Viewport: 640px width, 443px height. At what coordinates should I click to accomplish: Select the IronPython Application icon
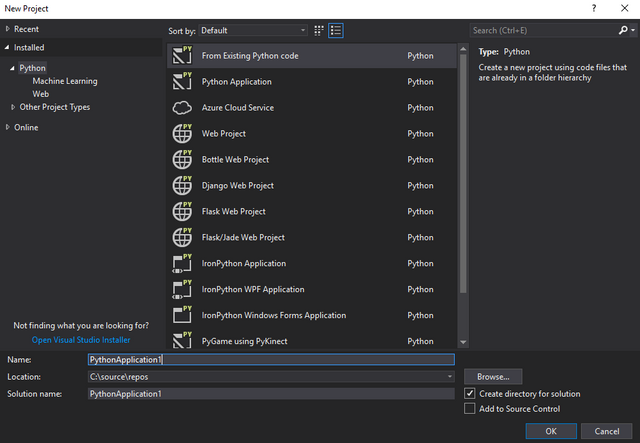tap(182, 263)
